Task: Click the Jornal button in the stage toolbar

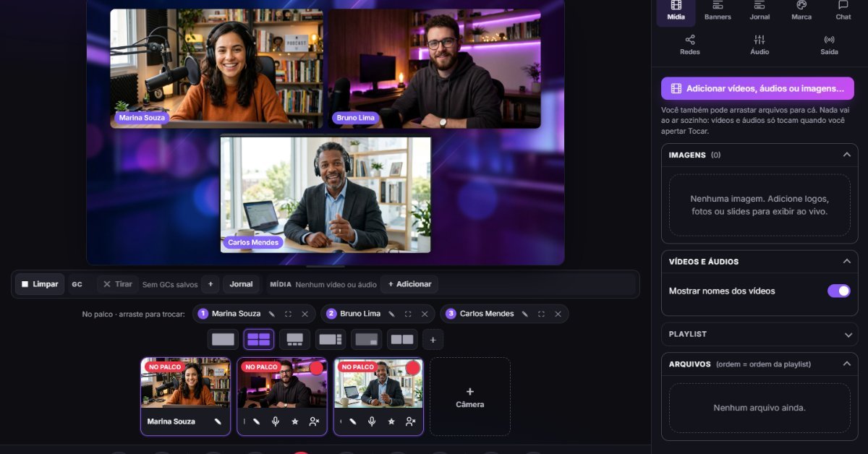Action: coord(241,284)
